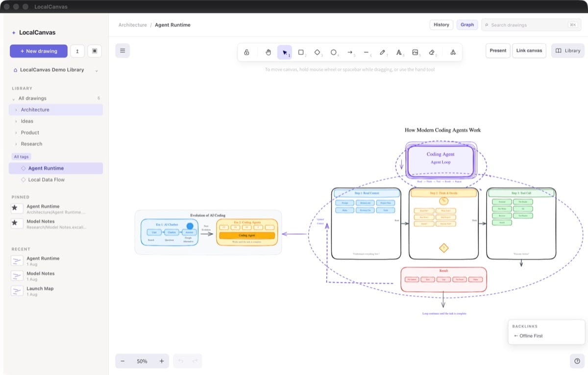This screenshot has width=588, height=375.
Task: Toggle the All tags filter chip
Action: coord(21,157)
